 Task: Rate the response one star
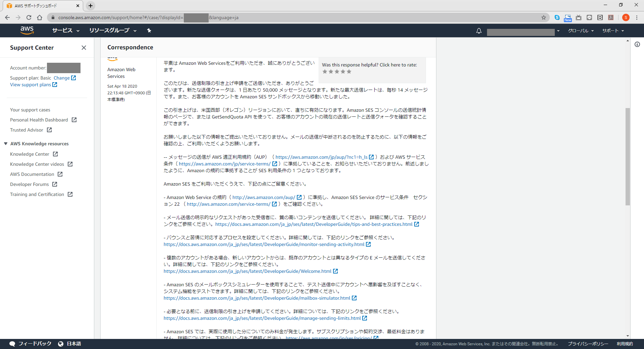coord(325,71)
